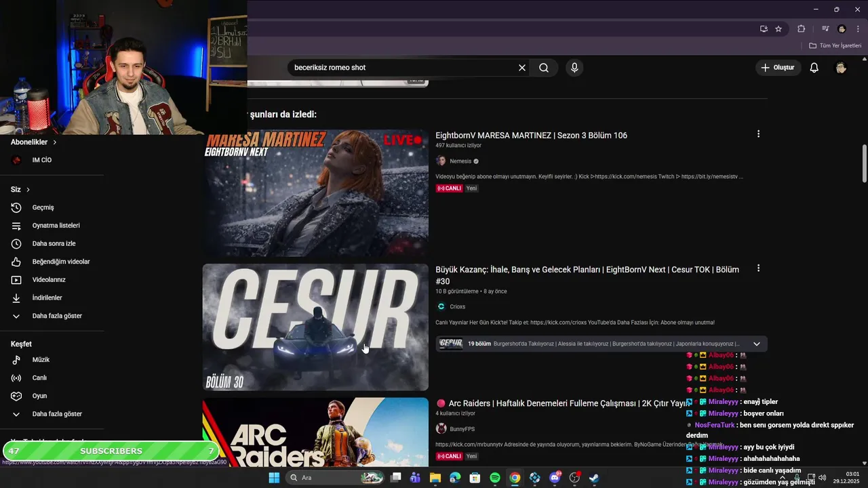Open Nemesis channel name link
868x488 pixels.
click(460, 161)
